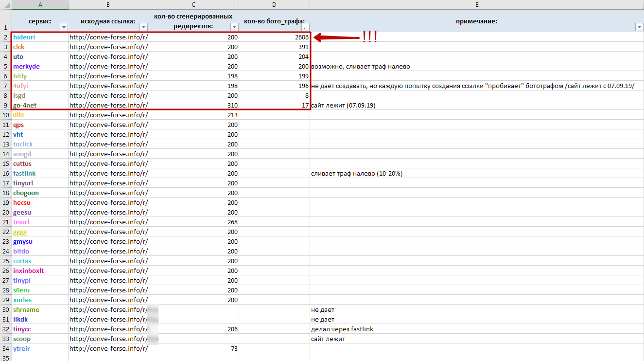Click the isgd service cell

point(40,95)
